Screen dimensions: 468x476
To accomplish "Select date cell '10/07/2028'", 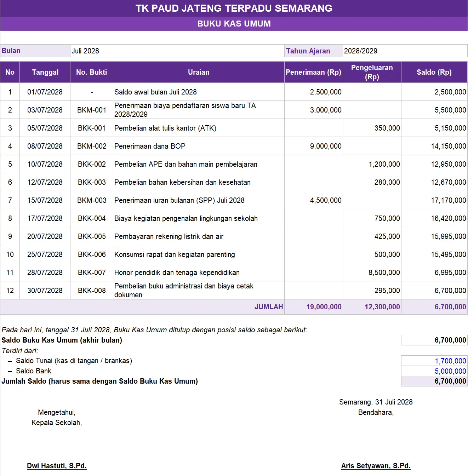I will (x=45, y=164).
